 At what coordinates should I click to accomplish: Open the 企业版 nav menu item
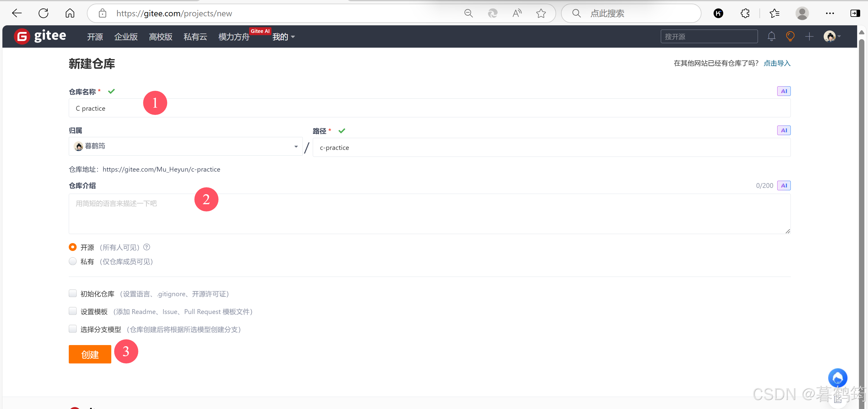tap(126, 37)
